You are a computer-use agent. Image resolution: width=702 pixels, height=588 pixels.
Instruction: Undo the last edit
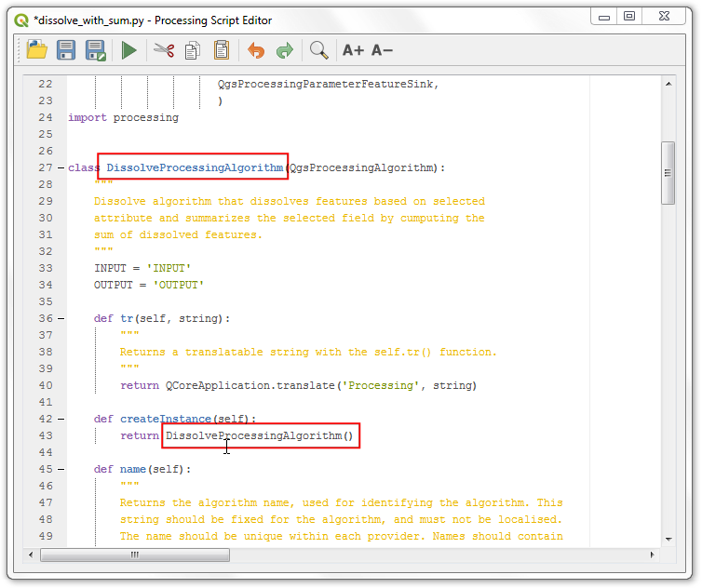coord(256,50)
